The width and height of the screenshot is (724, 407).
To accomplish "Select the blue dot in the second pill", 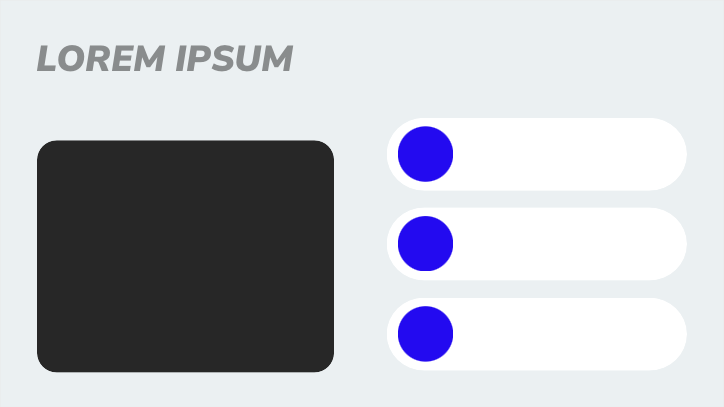I will point(425,244).
